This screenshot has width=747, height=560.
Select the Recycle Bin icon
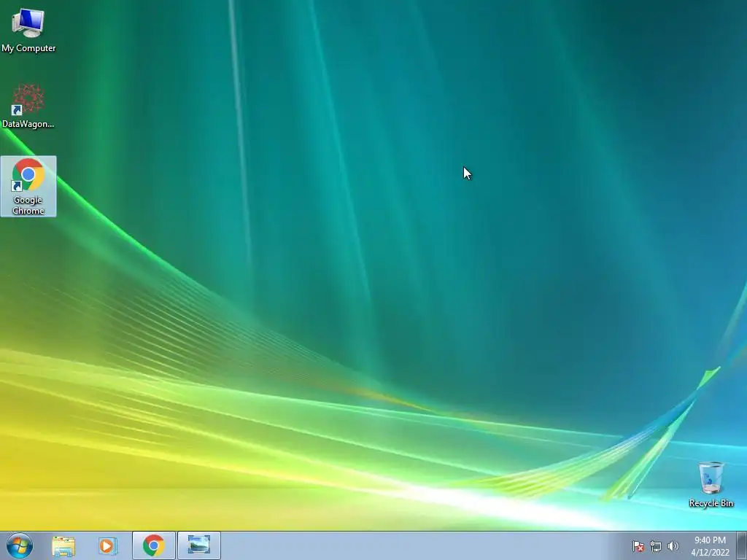click(711, 484)
